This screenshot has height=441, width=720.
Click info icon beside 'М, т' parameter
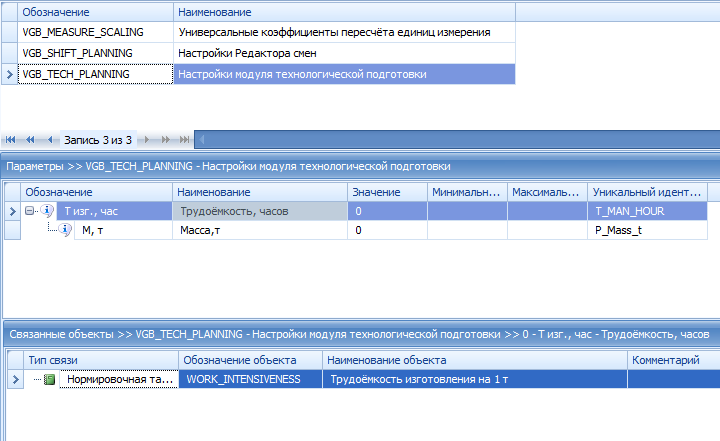pos(66,230)
